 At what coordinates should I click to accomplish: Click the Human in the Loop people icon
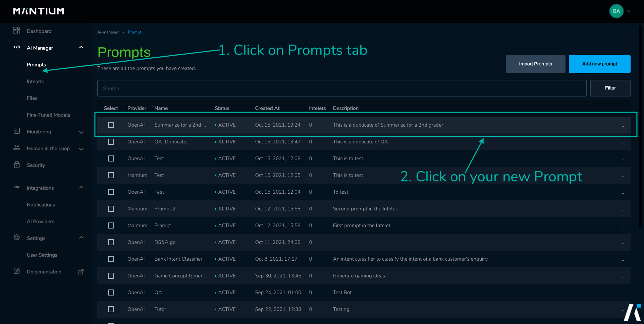pos(17,148)
